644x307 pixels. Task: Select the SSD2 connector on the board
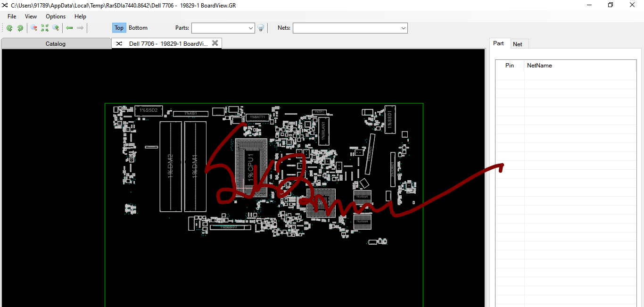pos(149,110)
